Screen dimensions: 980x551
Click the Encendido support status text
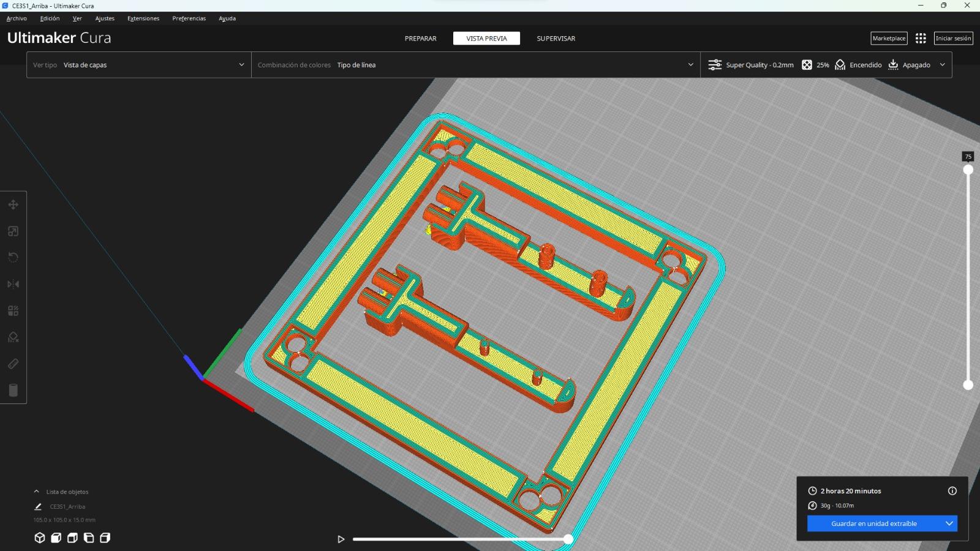[865, 65]
